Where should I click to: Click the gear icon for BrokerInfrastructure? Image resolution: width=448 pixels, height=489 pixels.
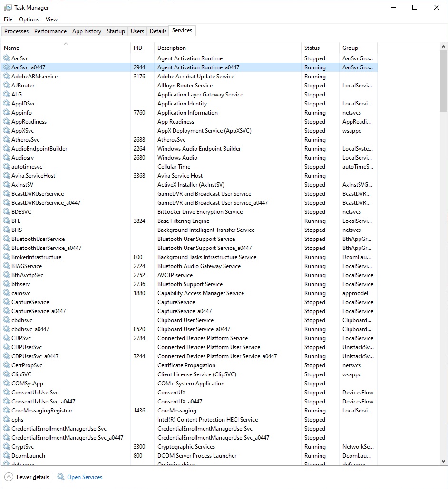(7, 257)
